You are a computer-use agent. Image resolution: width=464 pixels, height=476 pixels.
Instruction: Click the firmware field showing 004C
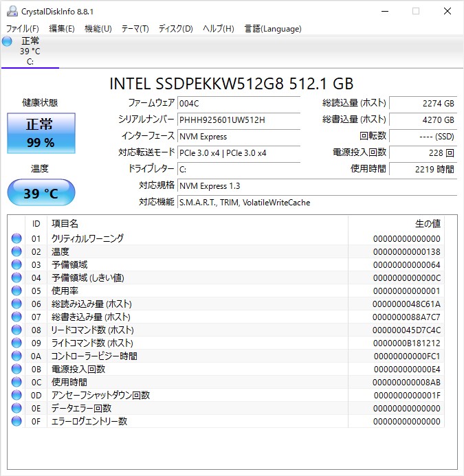click(x=239, y=104)
